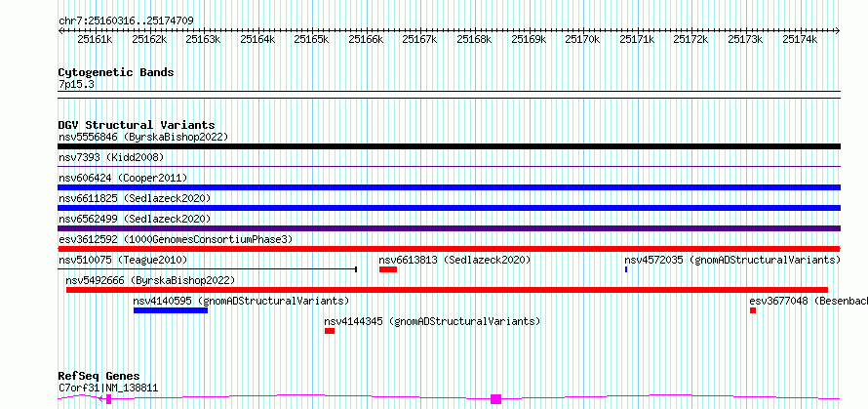Click the 25165k ruler tick label
Image resolution: width=868 pixels, height=409 pixels.
(312, 40)
